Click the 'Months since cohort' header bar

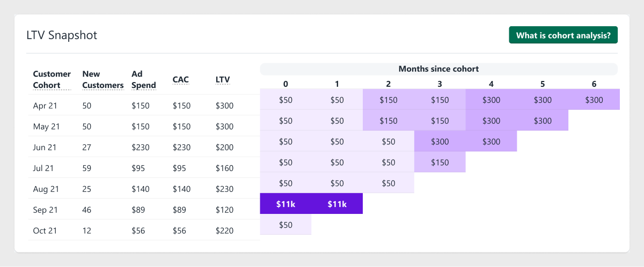pos(438,69)
